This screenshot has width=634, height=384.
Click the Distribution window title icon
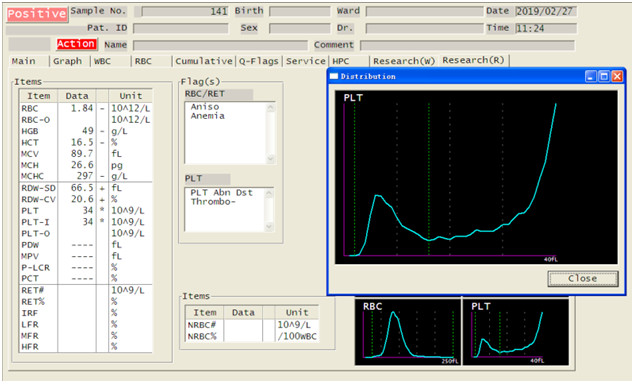(334, 76)
